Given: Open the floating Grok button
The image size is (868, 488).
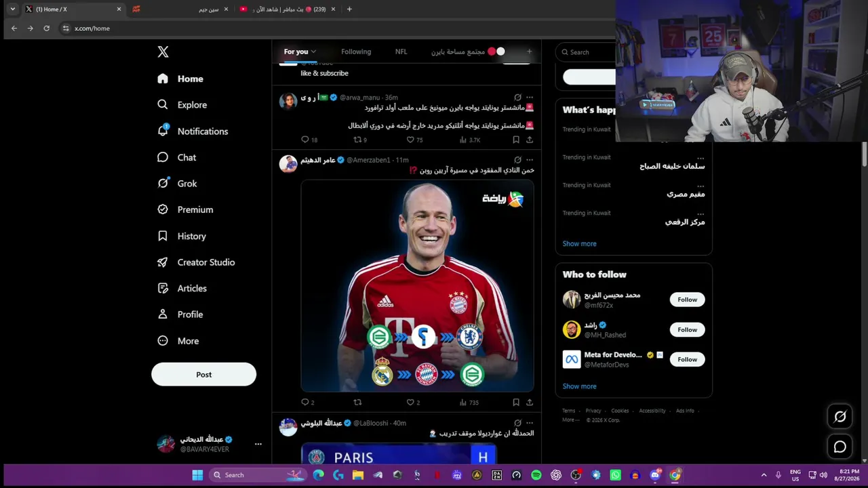Looking at the screenshot, I should (x=840, y=417).
